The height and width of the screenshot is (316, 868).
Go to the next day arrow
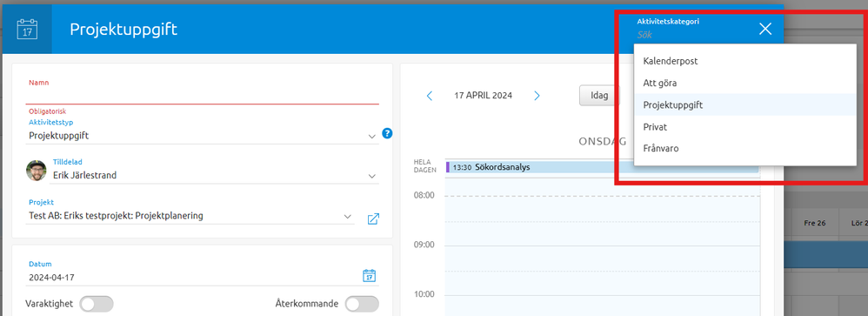click(537, 96)
